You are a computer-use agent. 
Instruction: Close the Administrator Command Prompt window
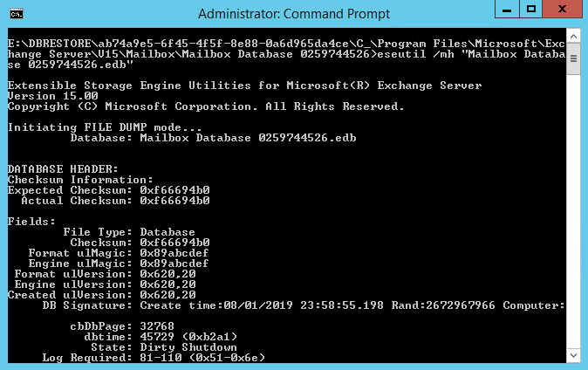[x=562, y=9]
